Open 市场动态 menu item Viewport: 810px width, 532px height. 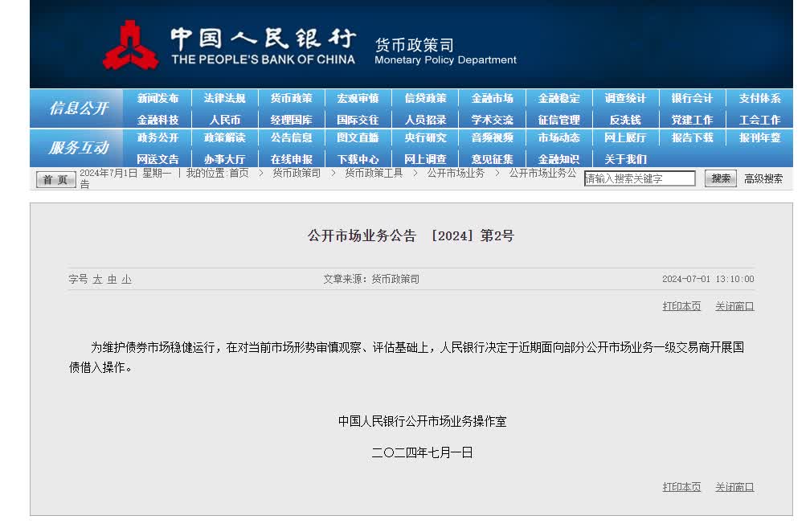click(559, 138)
